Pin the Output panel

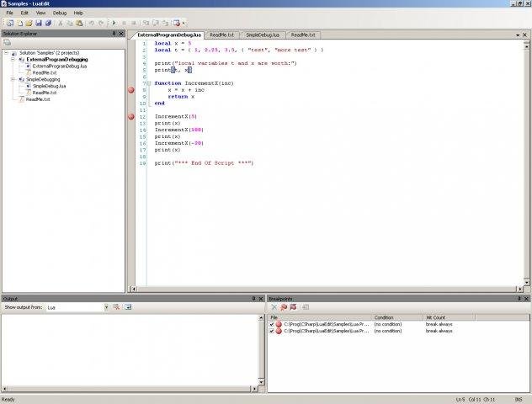(253, 299)
